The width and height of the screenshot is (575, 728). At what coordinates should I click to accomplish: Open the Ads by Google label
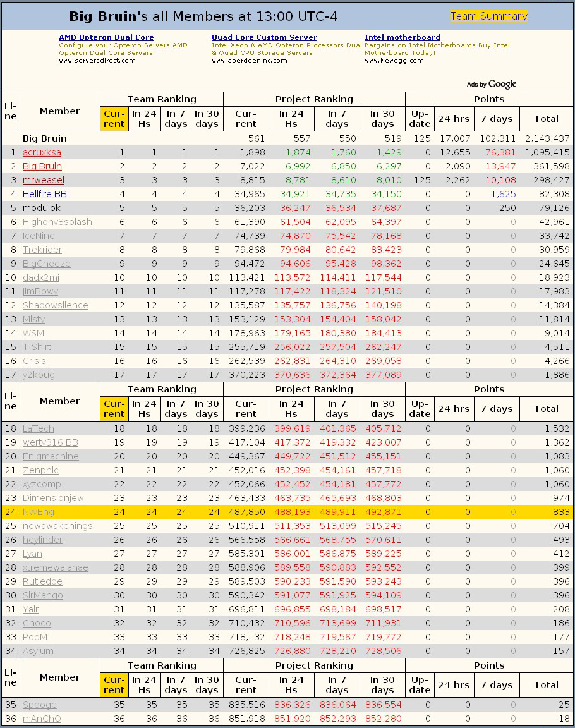click(x=491, y=84)
